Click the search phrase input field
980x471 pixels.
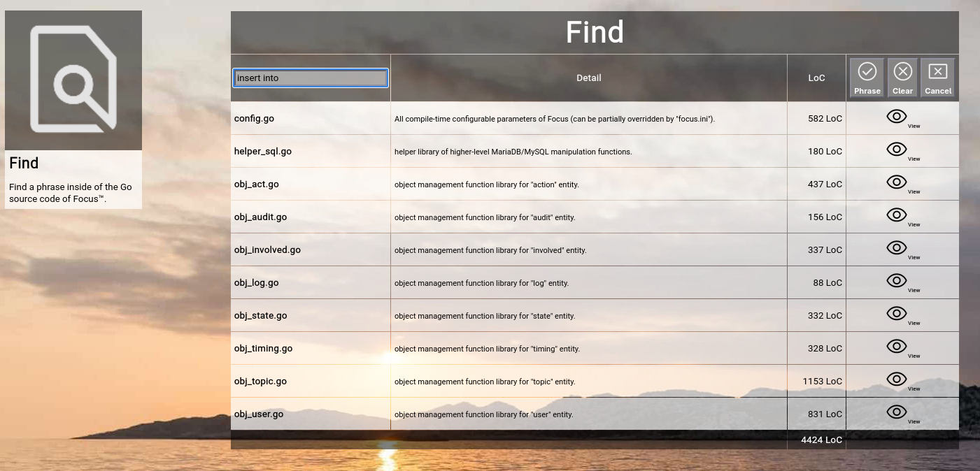point(311,78)
